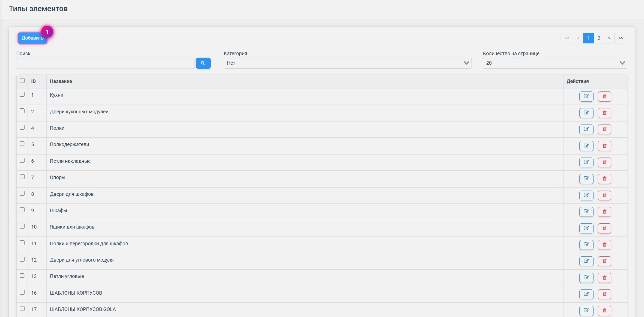Check the Петли угловые checkbox

click(22, 275)
